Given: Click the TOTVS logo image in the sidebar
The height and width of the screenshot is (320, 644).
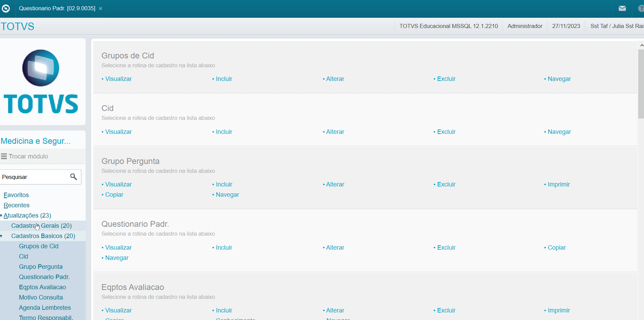Looking at the screenshot, I should [x=41, y=82].
